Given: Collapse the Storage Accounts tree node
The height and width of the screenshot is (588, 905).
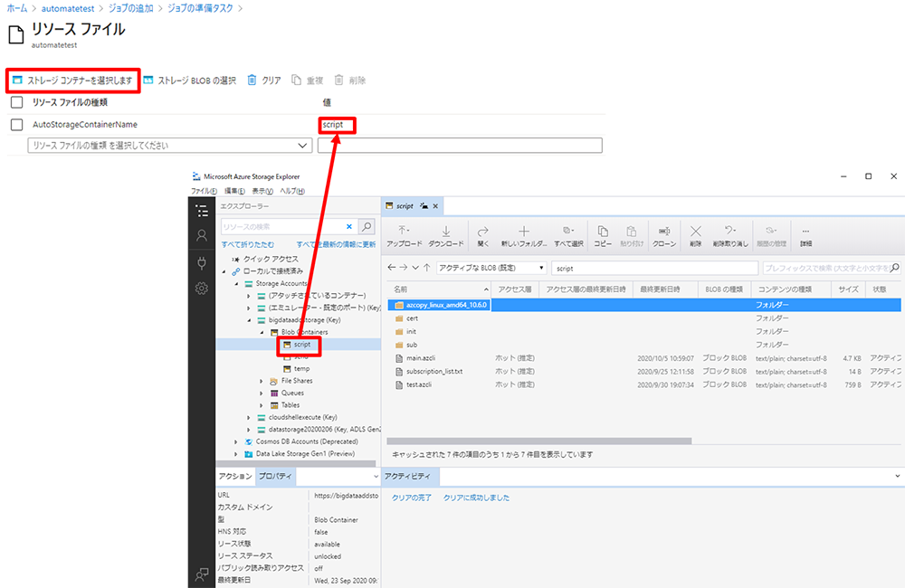Looking at the screenshot, I should (x=236, y=284).
